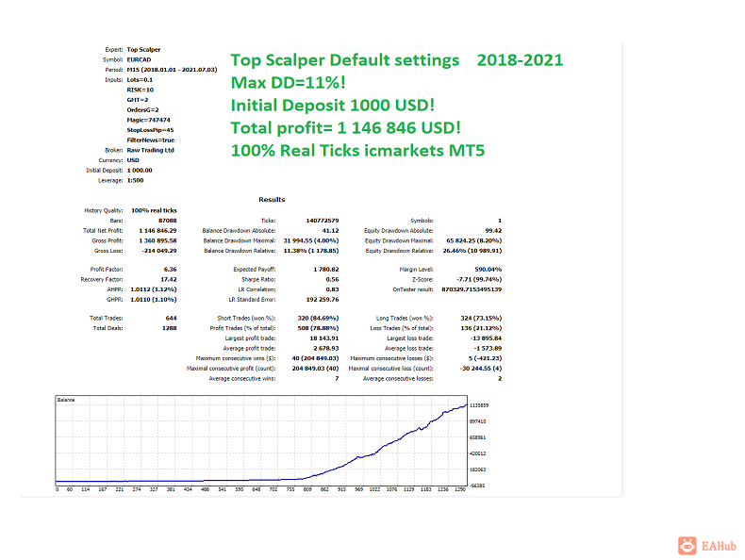Click the Expert name 'Top Scalper'
This screenshot has width=745, height=560.
pyautogui.click(x=143, y=49)
